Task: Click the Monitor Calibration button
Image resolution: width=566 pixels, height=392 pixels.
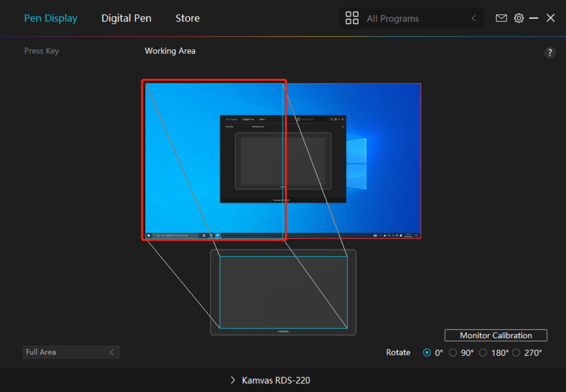Action: (x=496, y=336)
